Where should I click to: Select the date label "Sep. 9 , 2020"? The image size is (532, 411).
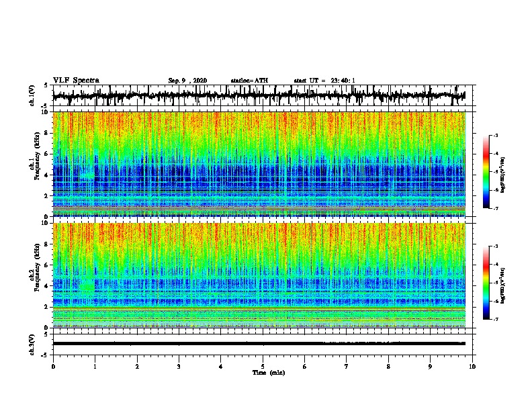(x=187, y=81)
